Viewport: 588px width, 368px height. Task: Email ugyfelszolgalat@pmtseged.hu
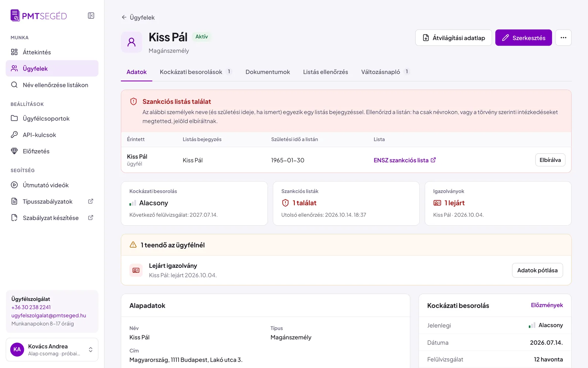(x=49, y=315)
